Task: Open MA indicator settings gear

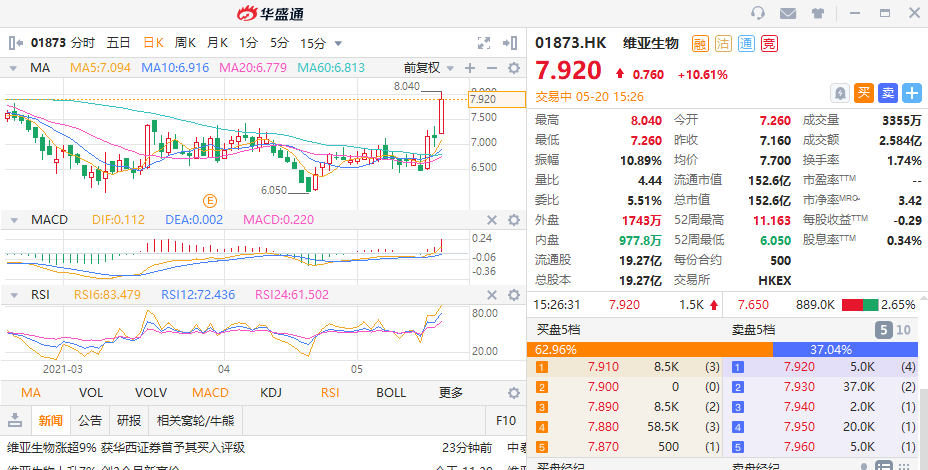Action: tap(514, 68)
